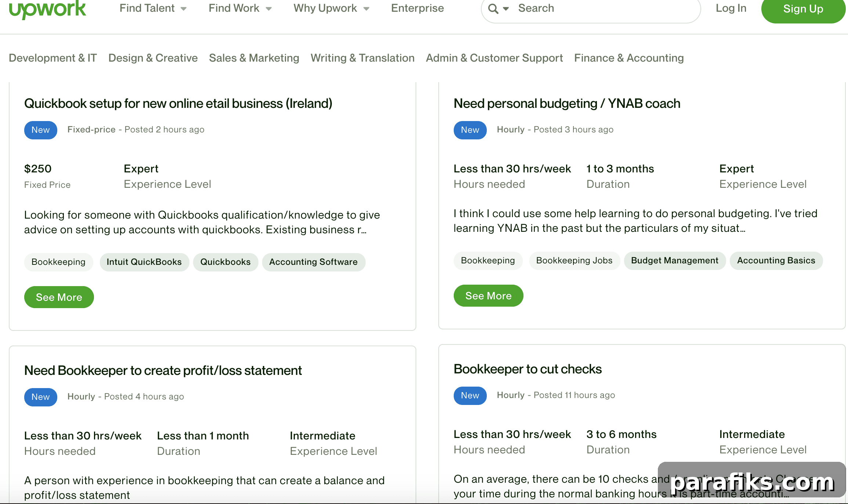Click the balance and profit/loss description text
The height and width of the screenshot is (504, 848).
tap(204, 488)
